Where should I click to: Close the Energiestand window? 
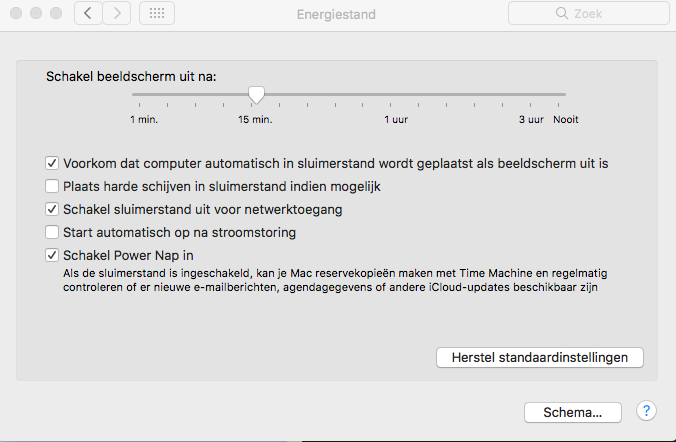[x=13, y=14]
